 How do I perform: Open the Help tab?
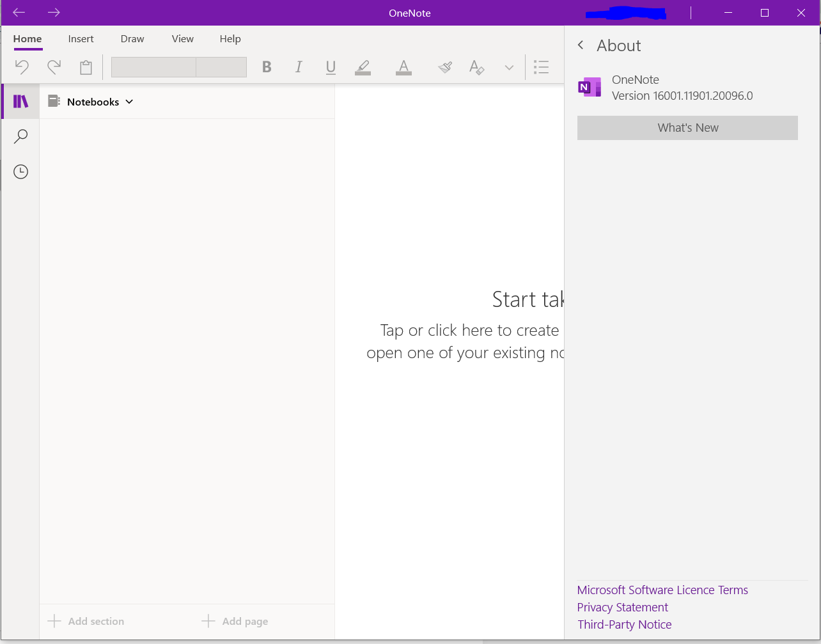[230, 39]
